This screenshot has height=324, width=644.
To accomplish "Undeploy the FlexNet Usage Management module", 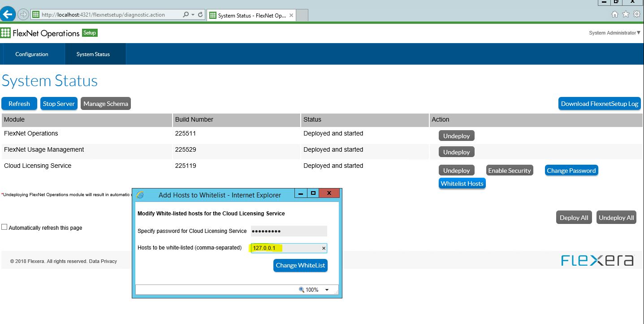I will [x=456, y=152].
